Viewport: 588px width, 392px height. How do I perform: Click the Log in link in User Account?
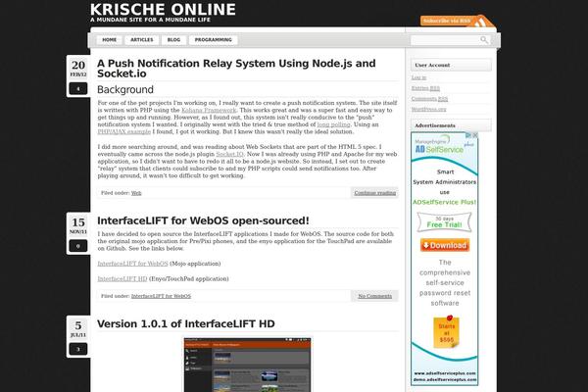pyautogui.click(x=418, y=77)
